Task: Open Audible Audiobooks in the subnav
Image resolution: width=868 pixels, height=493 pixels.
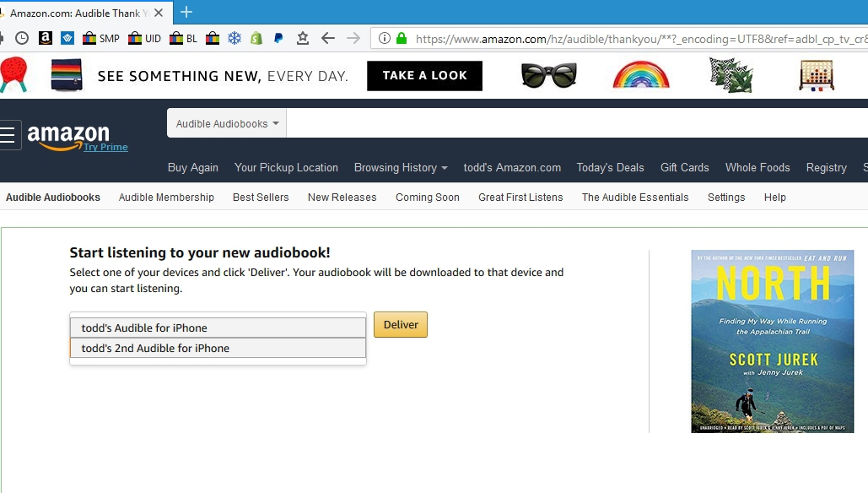Action: coord(53,198)
